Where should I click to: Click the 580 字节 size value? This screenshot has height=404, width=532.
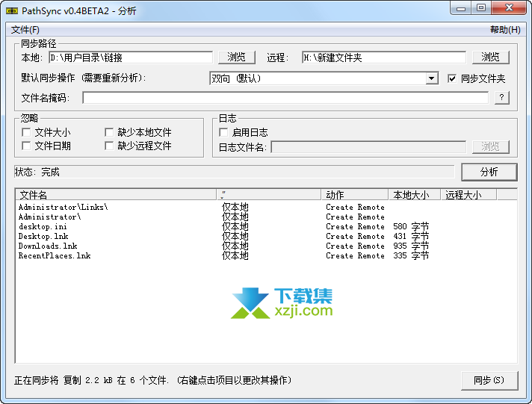coord(411,226)
